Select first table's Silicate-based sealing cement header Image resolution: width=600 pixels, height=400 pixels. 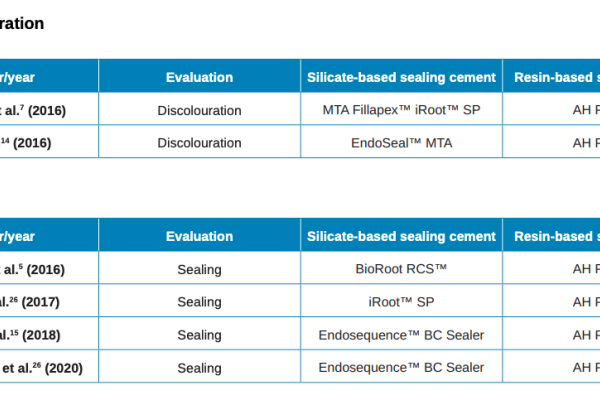401,77
